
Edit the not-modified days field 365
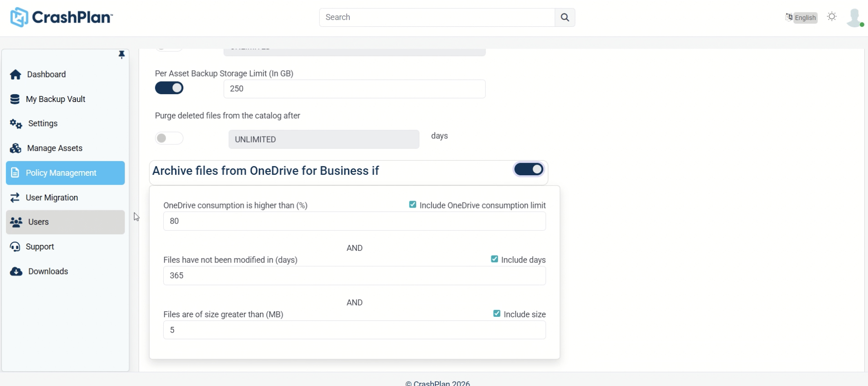[x=354, y=275]
